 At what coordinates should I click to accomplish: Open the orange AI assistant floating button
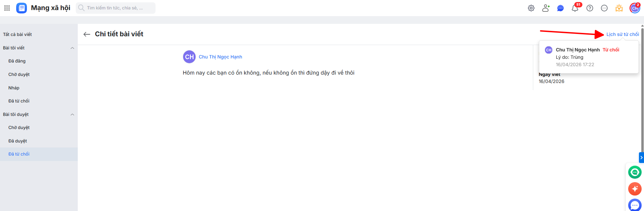coord(635,189)
